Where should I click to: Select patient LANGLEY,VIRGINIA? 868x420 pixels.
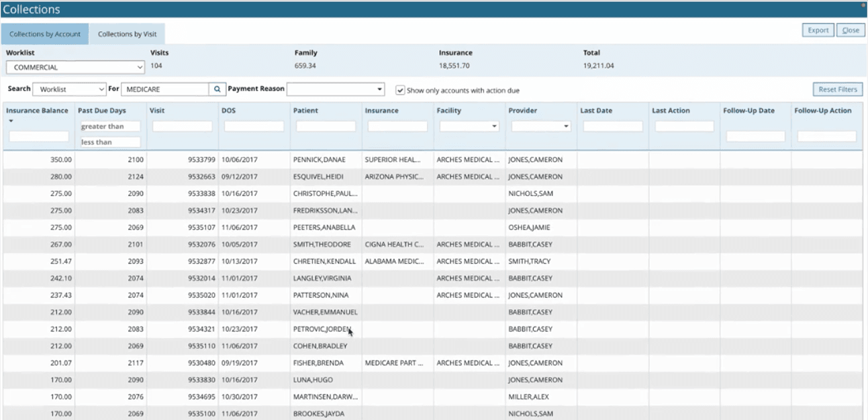pyautogui.click(x=322, y=278)
